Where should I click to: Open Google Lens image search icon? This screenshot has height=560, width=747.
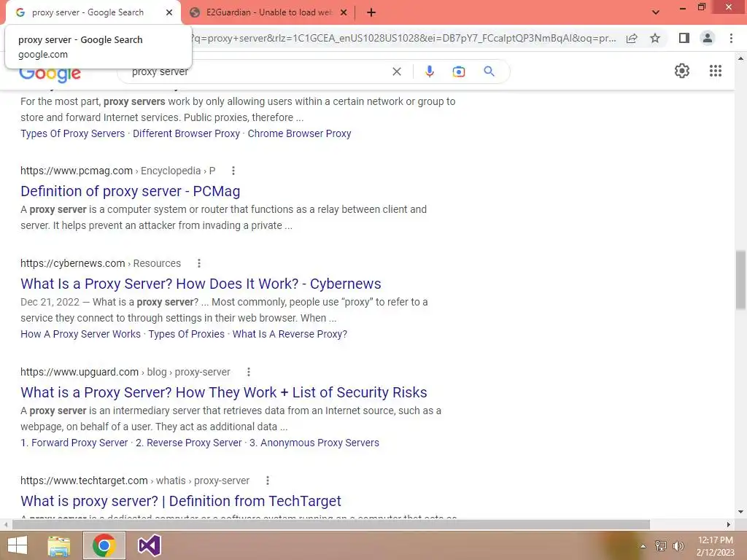click(x=458, y=71)
